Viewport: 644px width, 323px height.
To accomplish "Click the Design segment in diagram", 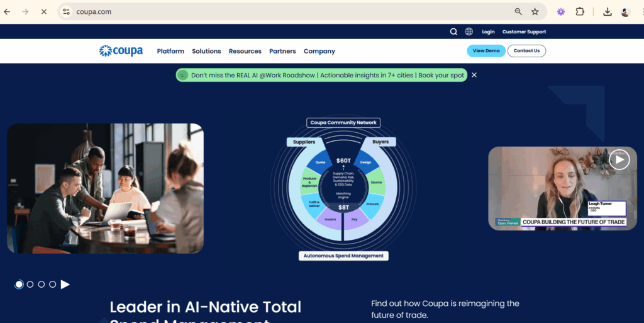I will (x=366, y=162).
